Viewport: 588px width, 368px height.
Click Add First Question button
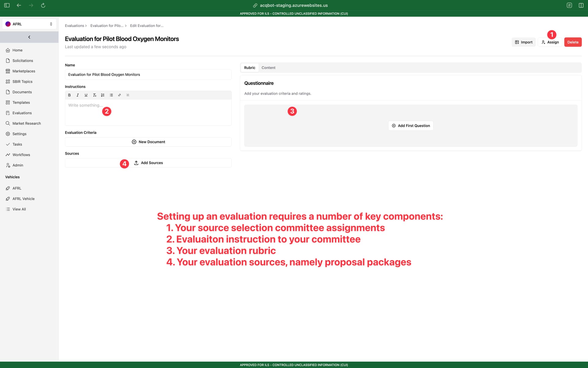click(x=411, y=126)
